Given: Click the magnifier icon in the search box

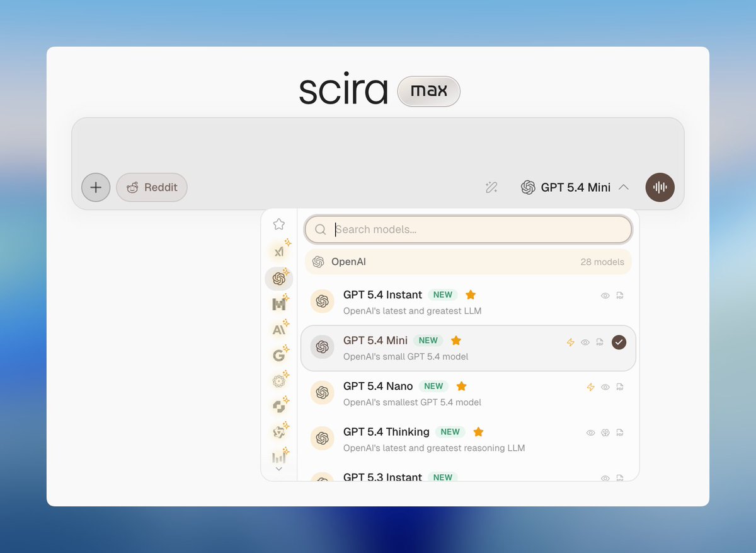Looking at the screenshot, I should pos(321,230).
